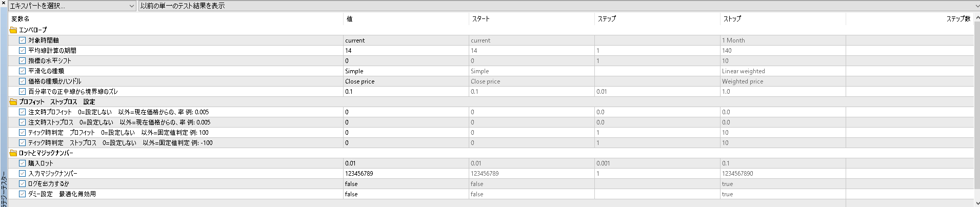Click the ロットとマジックナンバー folder icon
The width and height of the screenshot is (980, 207).
pos(13,153)
